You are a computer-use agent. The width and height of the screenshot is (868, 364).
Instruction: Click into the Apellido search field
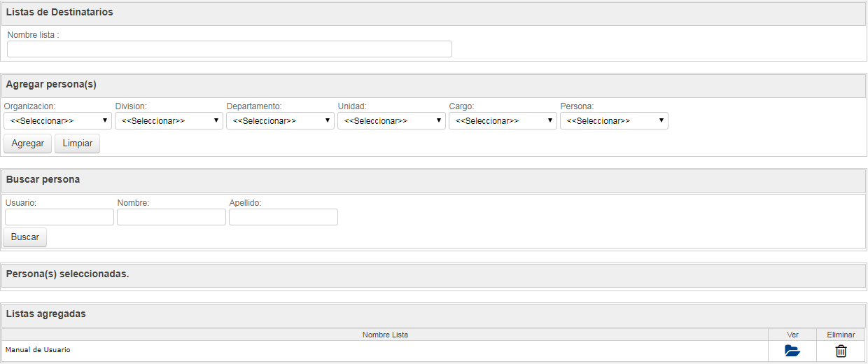tap(283, 217)
